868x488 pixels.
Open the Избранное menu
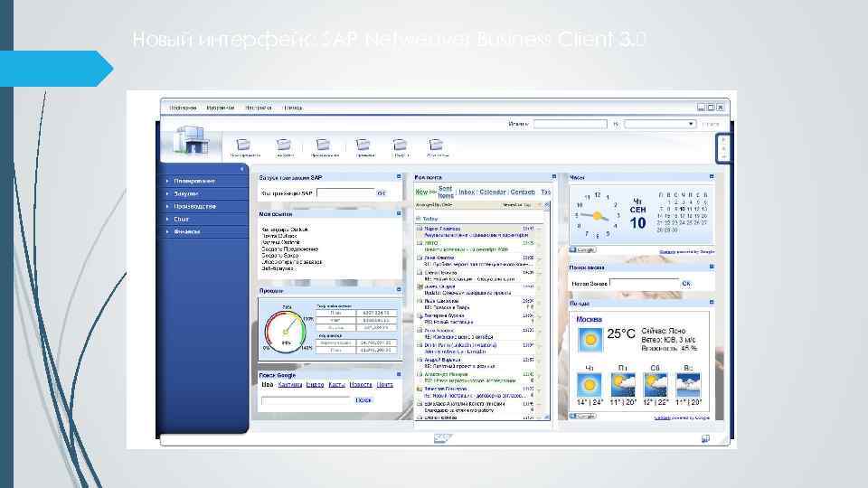point(221,108)
